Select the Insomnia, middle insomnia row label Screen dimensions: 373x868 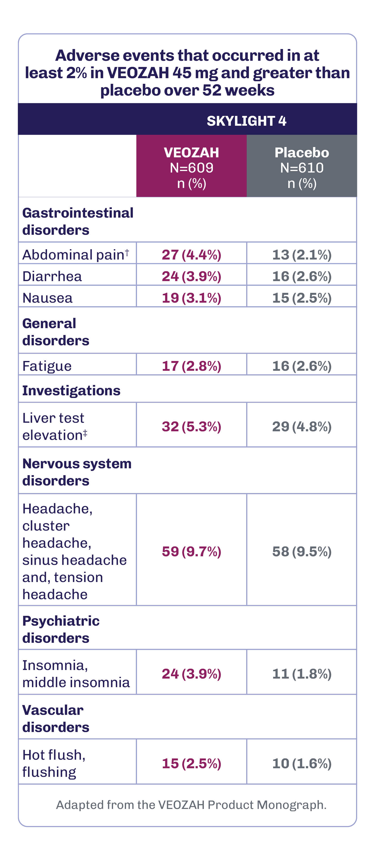pos(76,674)
